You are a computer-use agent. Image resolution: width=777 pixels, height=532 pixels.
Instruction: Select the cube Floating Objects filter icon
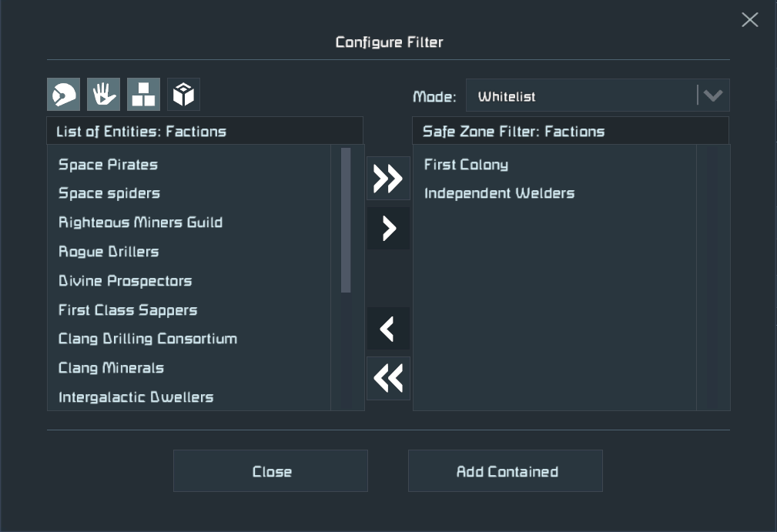click(183, 95)
